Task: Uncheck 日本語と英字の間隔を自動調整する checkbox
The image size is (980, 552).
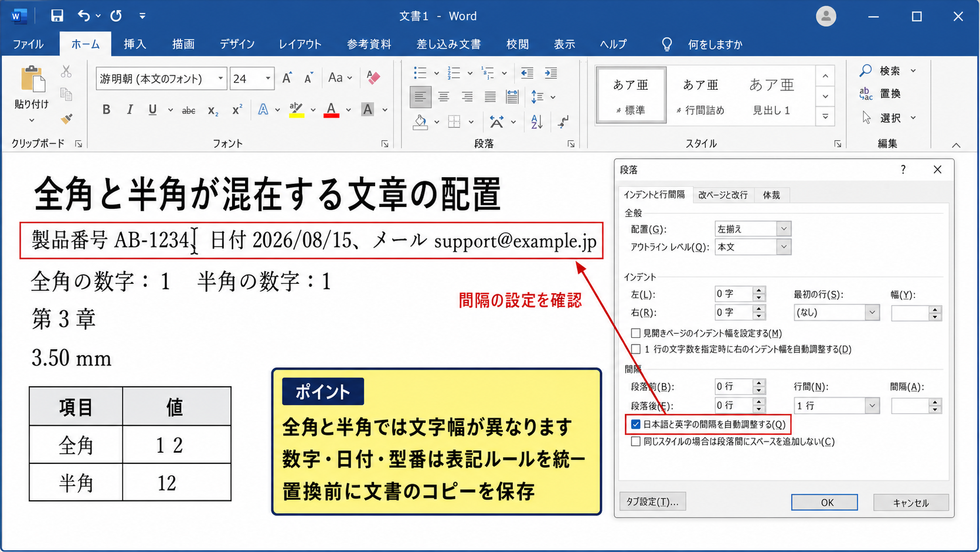Action: point(635,424)
